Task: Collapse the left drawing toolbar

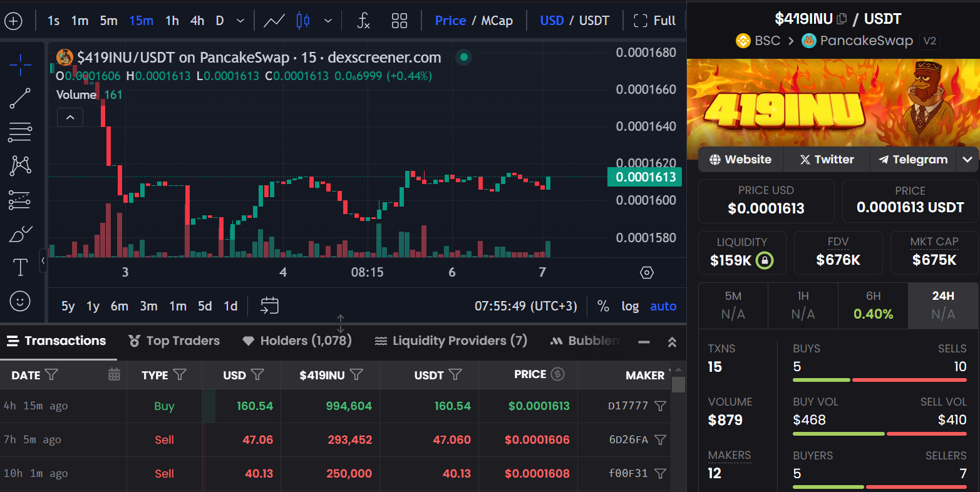Action: [43, 260]
